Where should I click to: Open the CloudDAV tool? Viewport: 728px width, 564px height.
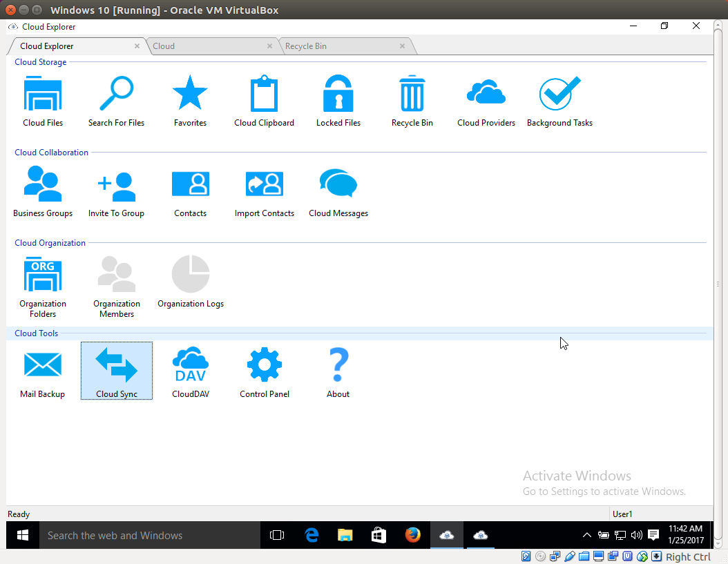point(191,372)
